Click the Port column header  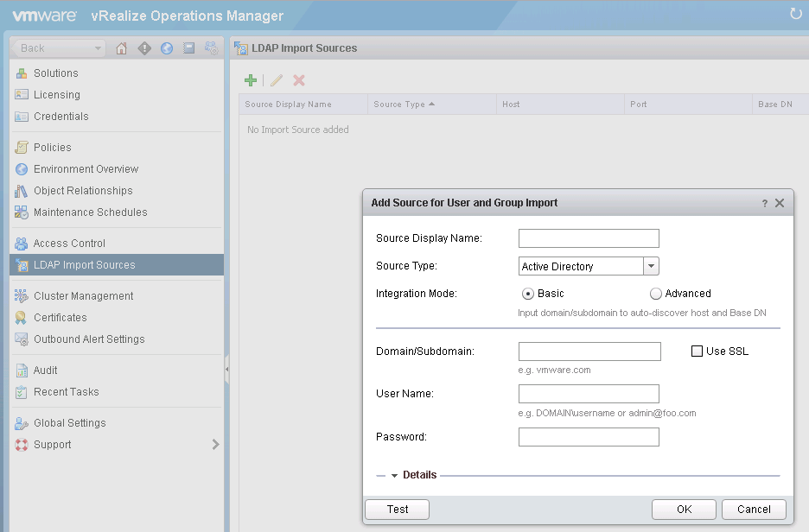pyautogui.click(x=688, y=104)
